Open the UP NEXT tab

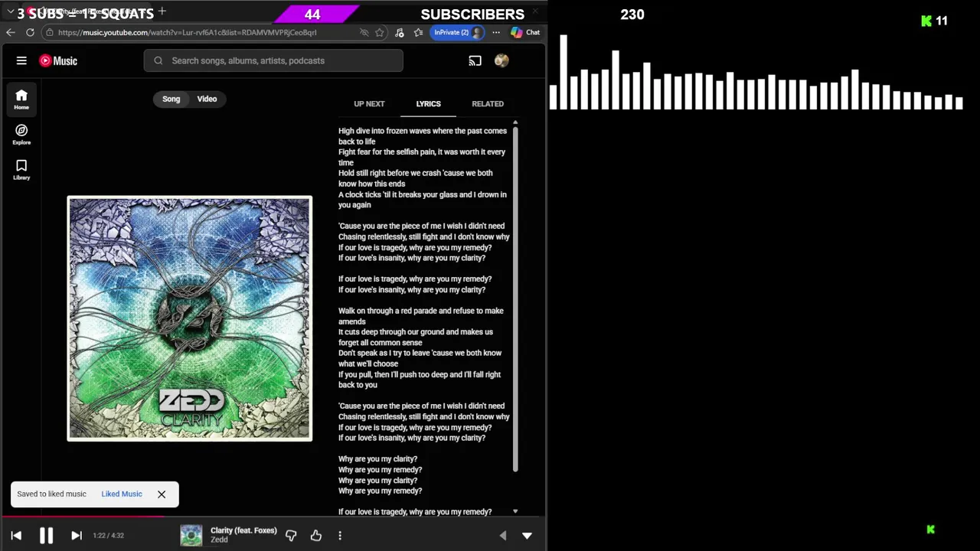pos(369,104)
